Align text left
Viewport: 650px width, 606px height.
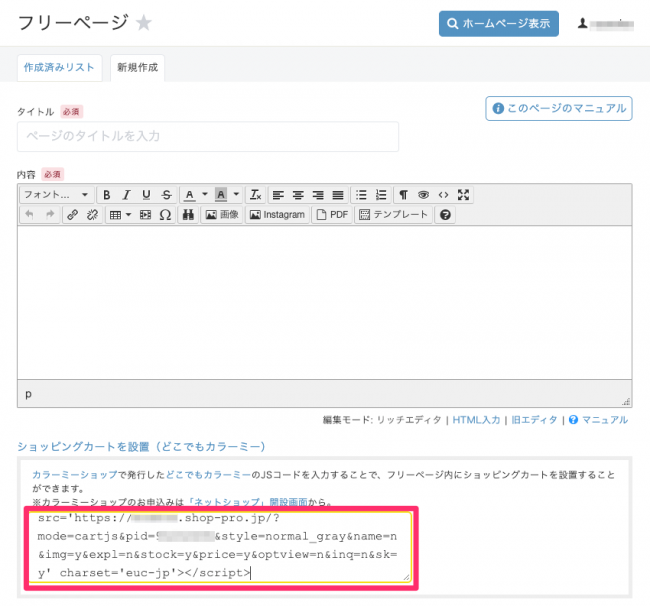(278, 195)
